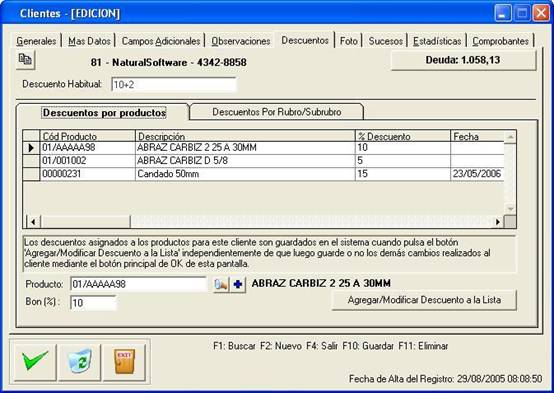Click the orange EXIT door icon

click(124, 362)
